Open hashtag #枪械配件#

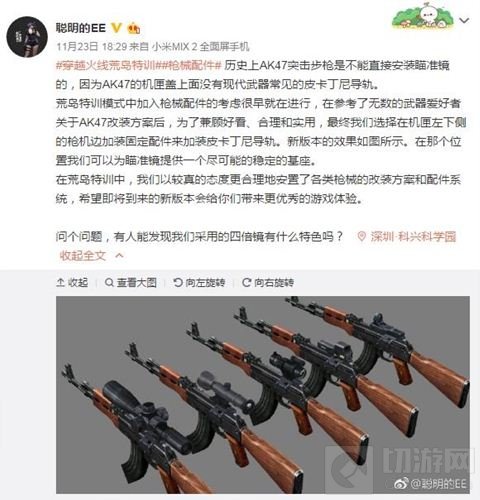click(189, 65)
